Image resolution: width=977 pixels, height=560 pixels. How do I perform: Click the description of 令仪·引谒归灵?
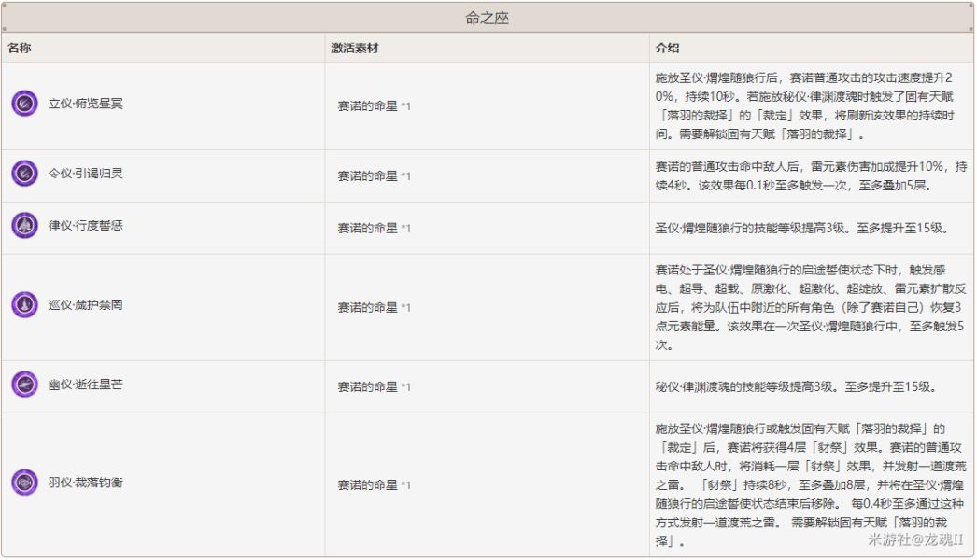point(811,175)
